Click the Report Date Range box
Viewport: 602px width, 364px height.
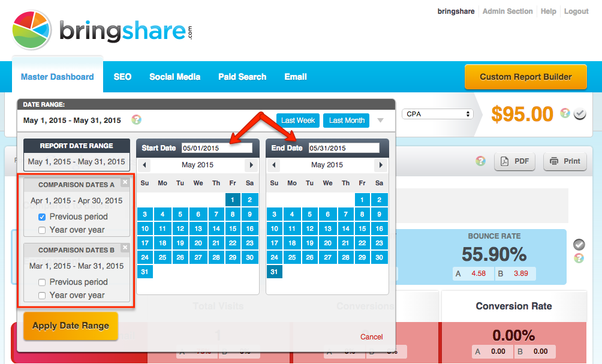pos(76,155)
